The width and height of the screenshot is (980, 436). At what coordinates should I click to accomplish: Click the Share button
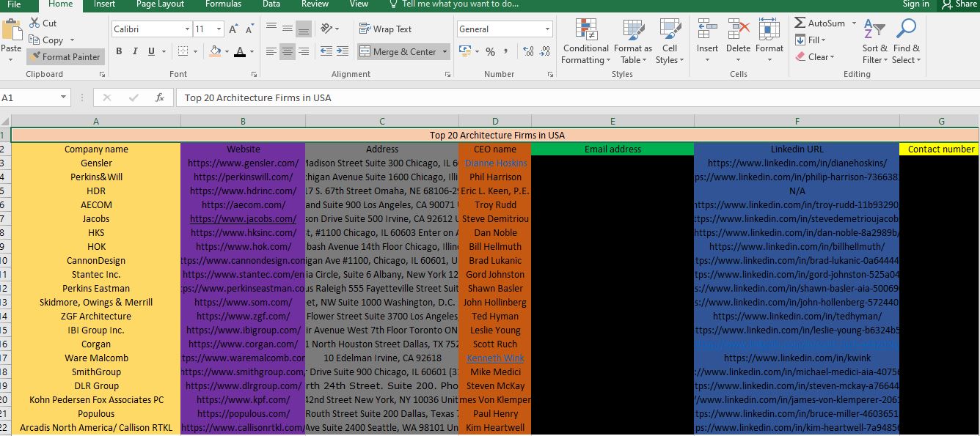pyautogui.click(x=960, y=4)
